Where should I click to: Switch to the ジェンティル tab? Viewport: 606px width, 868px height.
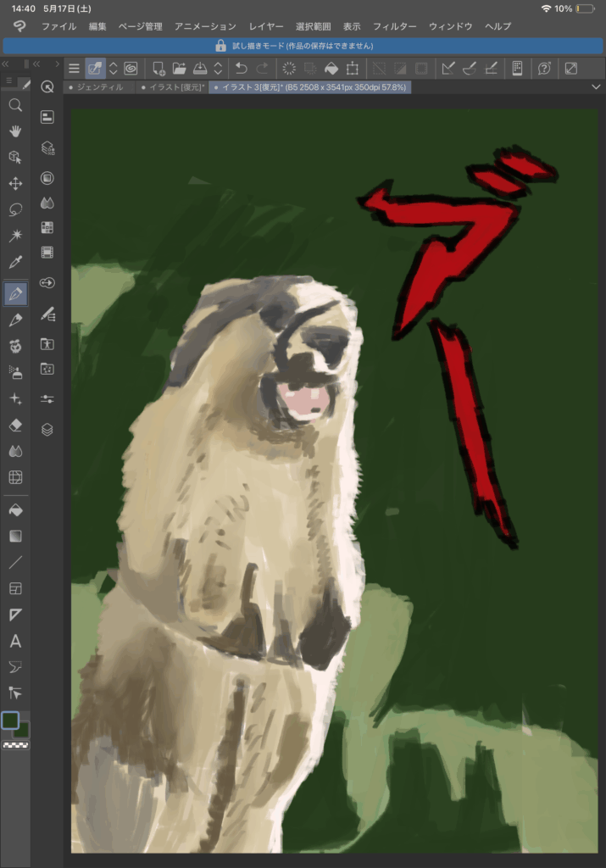99,87
